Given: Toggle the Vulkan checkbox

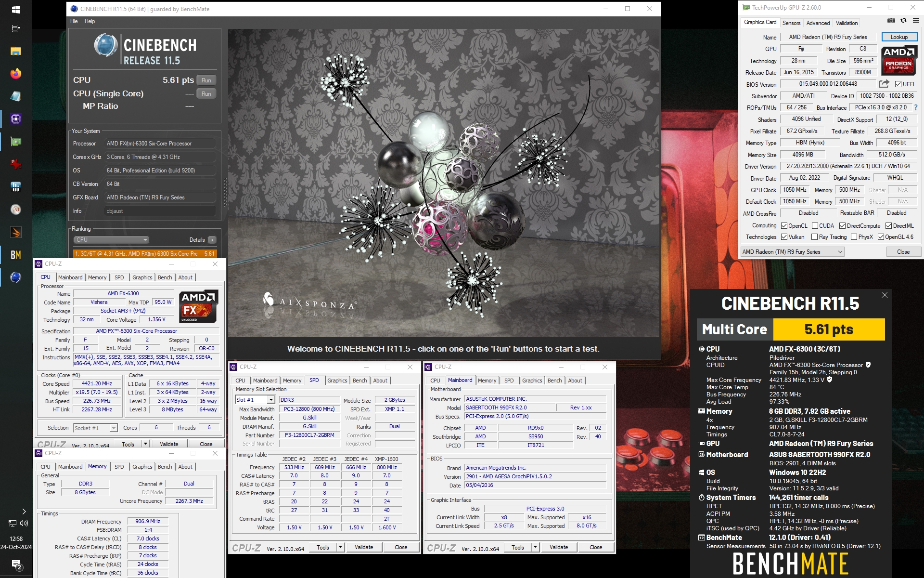Looking at the screenshot, I should coord(784,237).
